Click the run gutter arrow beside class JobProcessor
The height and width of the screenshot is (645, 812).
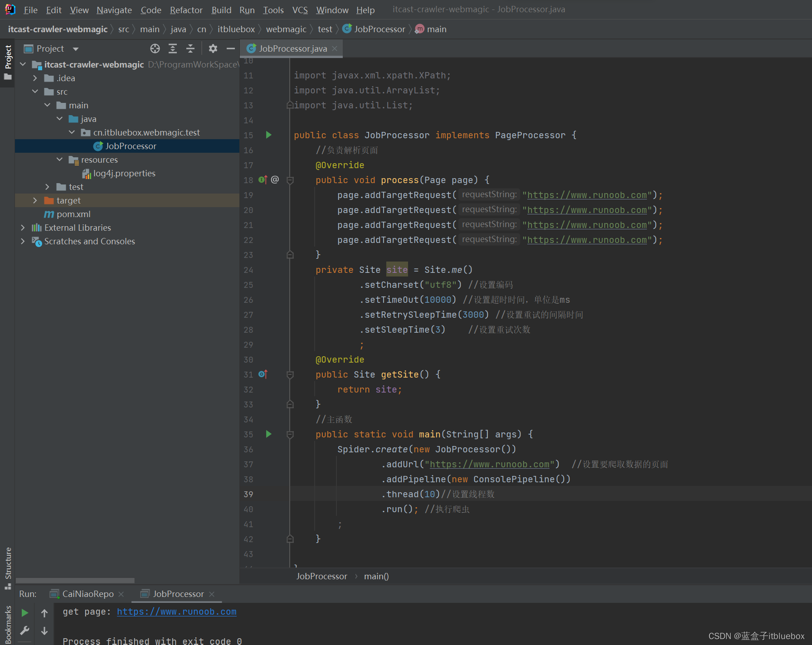tap(268, 135)
